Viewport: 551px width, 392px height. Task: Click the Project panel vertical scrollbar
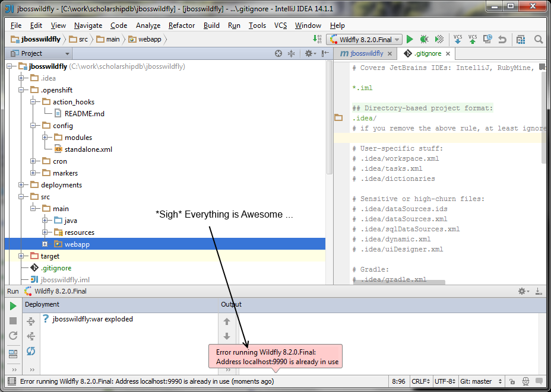click(x=330, y=117)
